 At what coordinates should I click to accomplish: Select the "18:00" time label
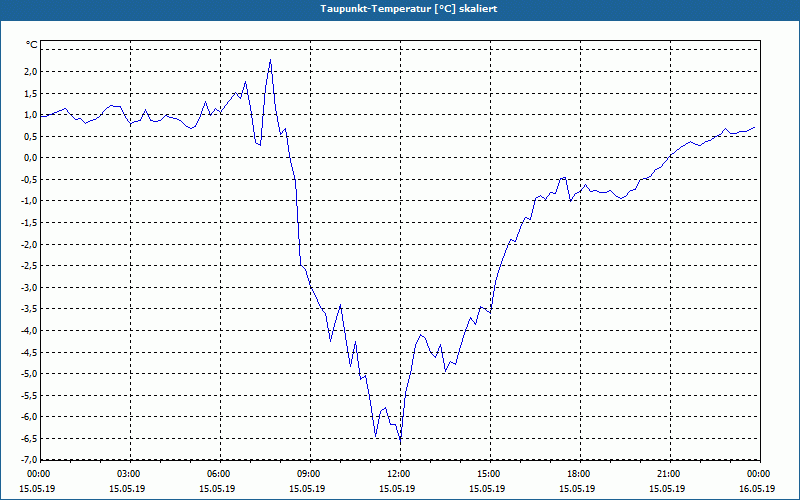[580, 474]
